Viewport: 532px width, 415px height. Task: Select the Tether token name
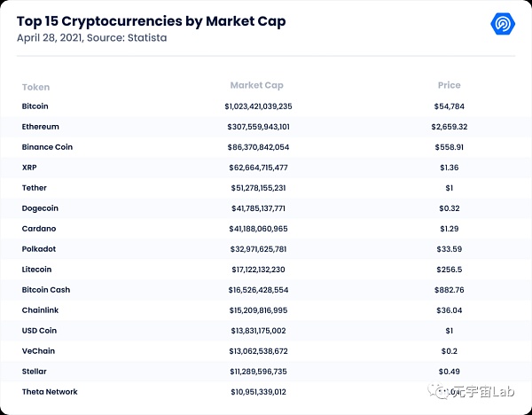(x=35, y=188)
